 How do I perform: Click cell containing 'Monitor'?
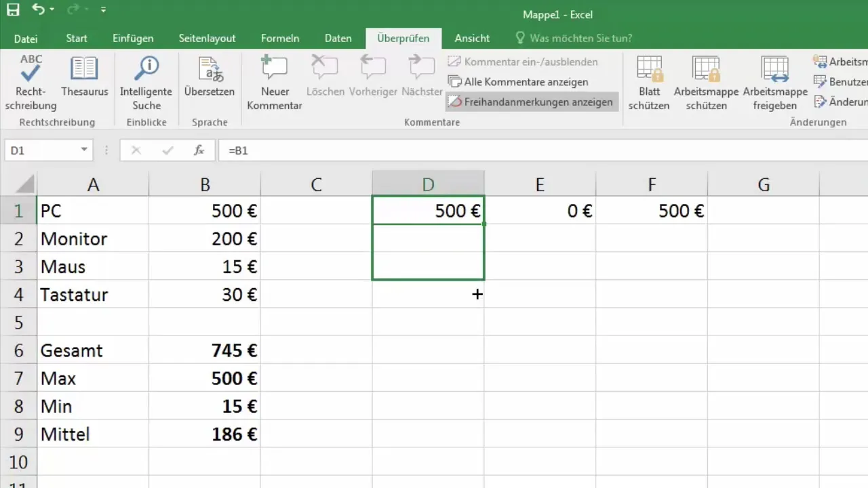pos(93,239)
